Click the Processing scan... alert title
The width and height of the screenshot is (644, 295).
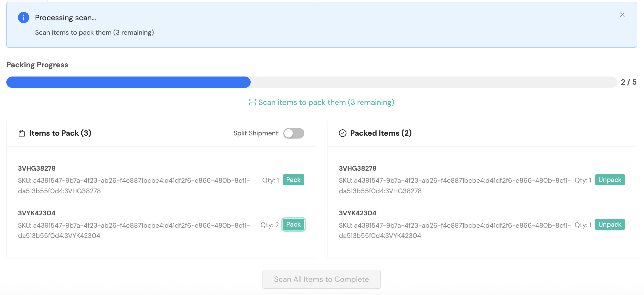point(65,18)
